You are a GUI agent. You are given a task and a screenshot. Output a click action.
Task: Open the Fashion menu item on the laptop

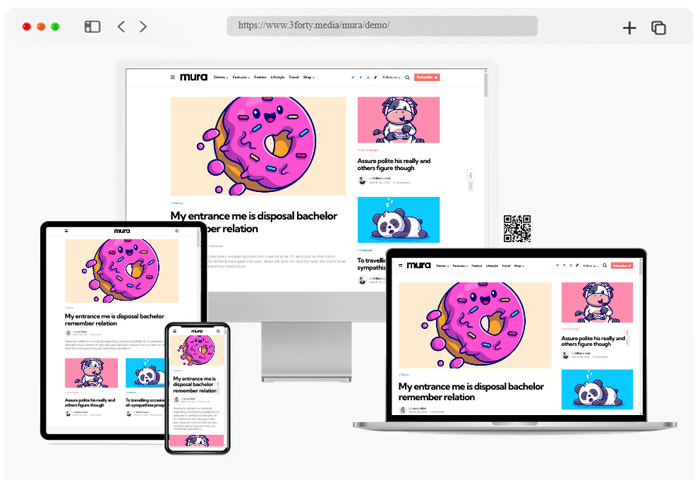click(477, 266)
